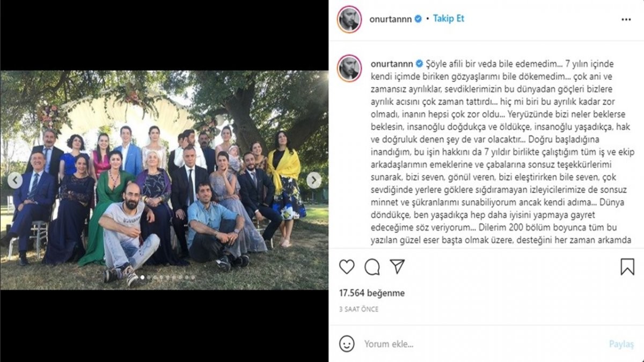Share the post with the paper plane icon
Viewport: 644px width, 362px height.
click(397, 266)
